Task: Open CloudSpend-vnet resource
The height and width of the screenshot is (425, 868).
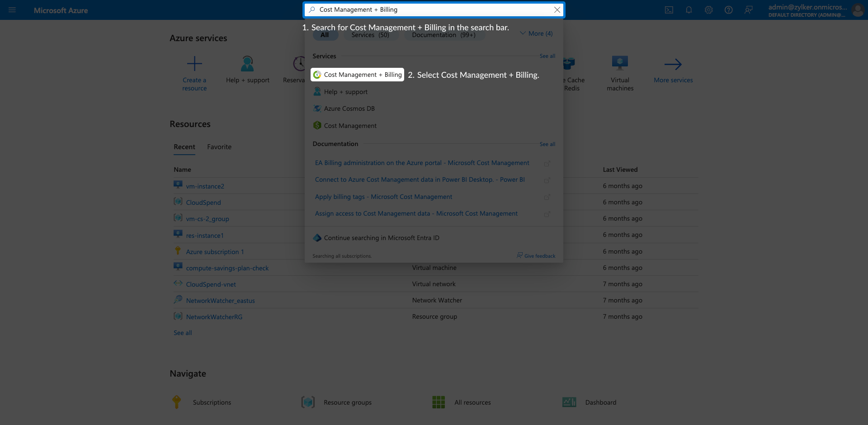Action: point(211,284)
